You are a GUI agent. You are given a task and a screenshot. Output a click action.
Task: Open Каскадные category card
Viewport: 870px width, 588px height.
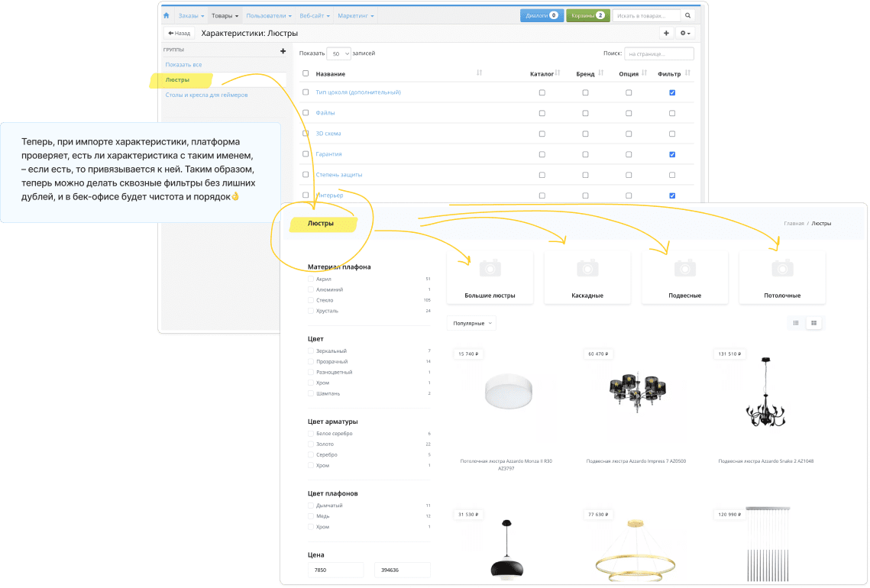(587, 278)
